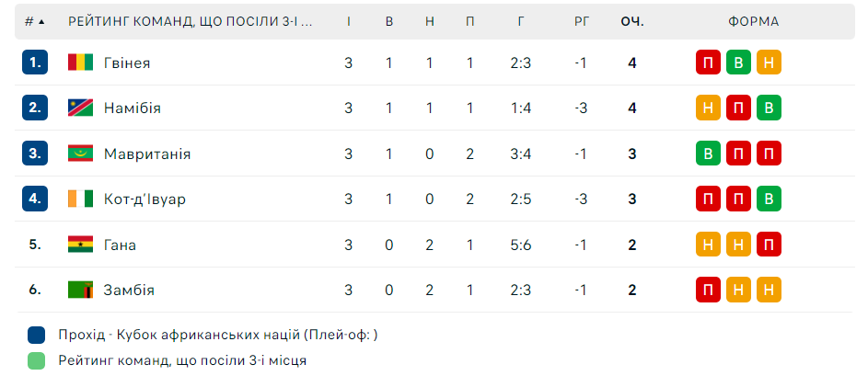Sort by РГ goal difference header
Viewport: 868px width, 376px height.
(581, 21)
